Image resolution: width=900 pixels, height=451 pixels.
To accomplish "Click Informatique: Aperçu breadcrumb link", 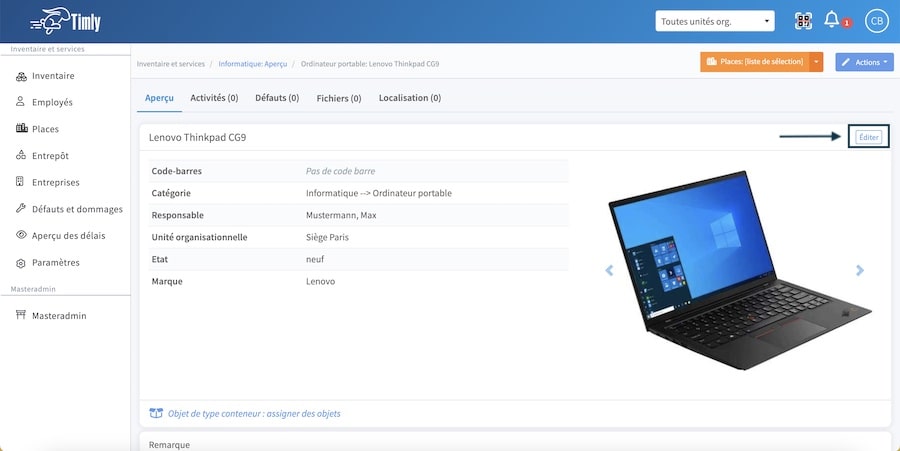I will [x=253, y=64].
